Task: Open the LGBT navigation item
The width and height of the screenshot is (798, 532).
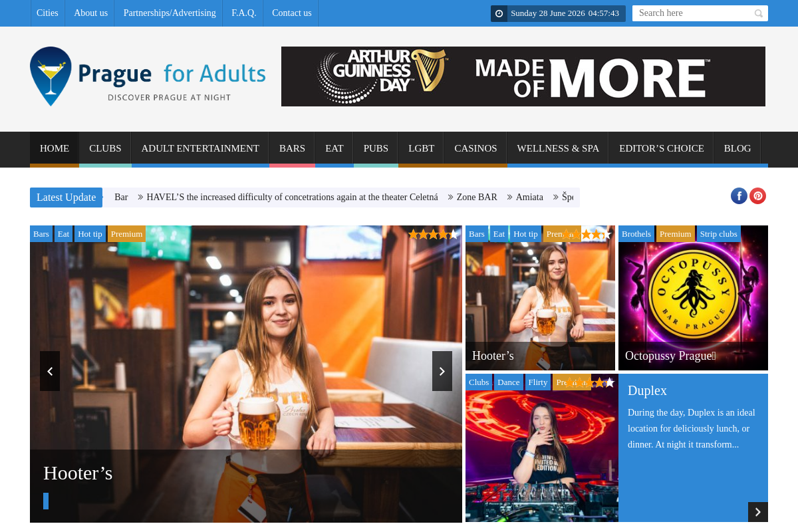Action: click(x=422, y=148)
